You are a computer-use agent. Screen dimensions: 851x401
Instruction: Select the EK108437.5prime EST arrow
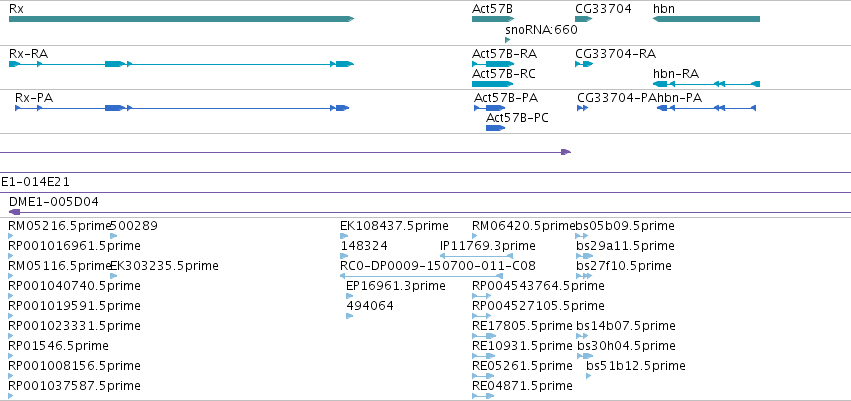click(344, 236)
